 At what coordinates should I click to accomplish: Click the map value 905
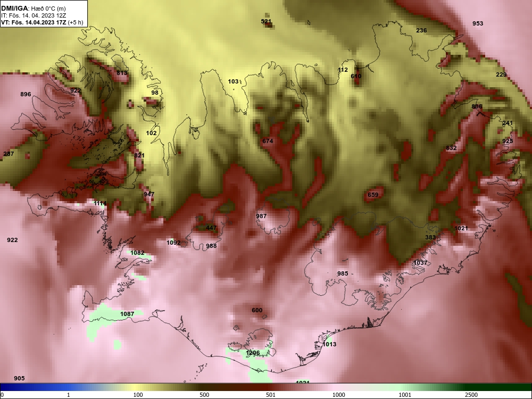[19, 378]
